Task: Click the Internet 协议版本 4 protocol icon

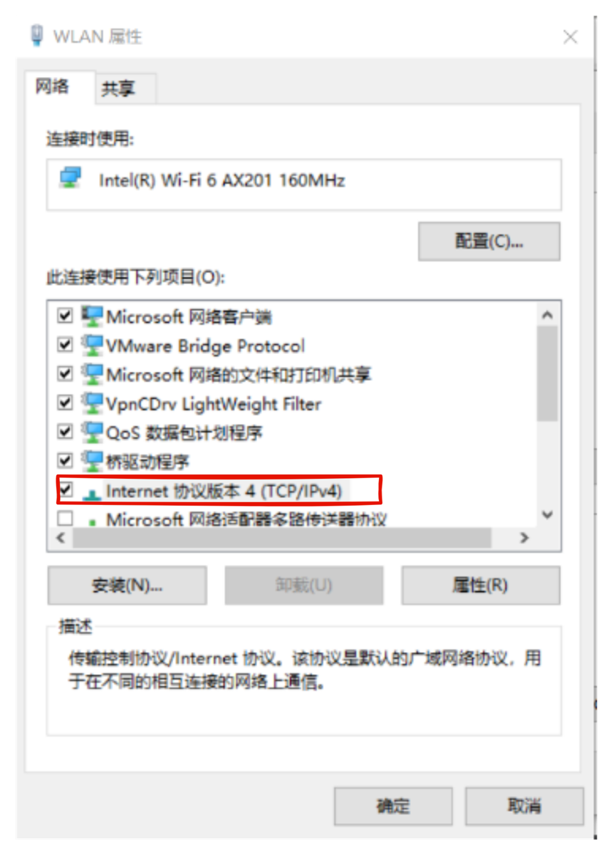Action: tap(92, 493)
